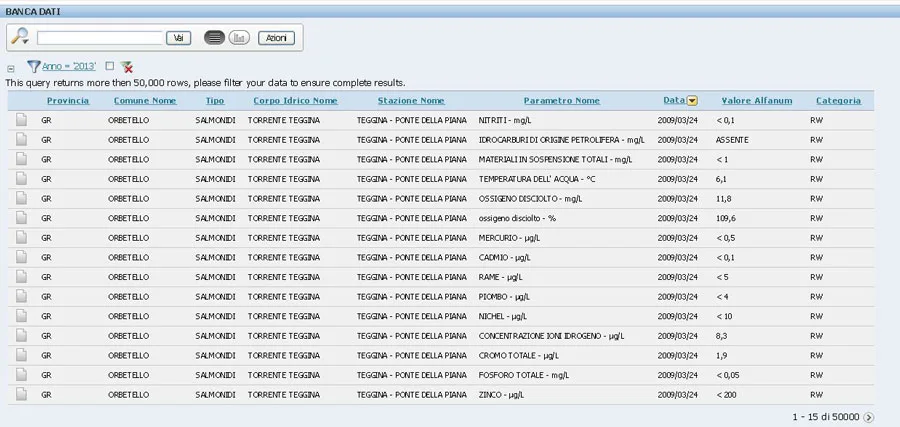Open the Azioni actions menu
900x427 pixels.
[x=276, y=38]
